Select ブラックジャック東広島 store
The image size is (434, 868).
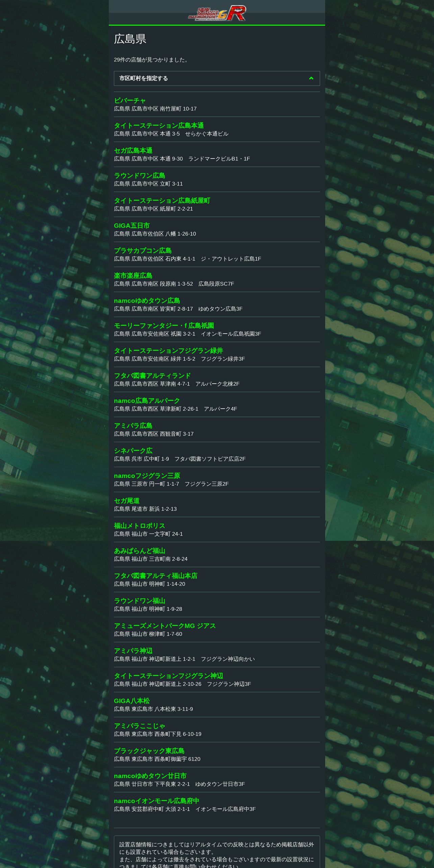pos(149,751)
